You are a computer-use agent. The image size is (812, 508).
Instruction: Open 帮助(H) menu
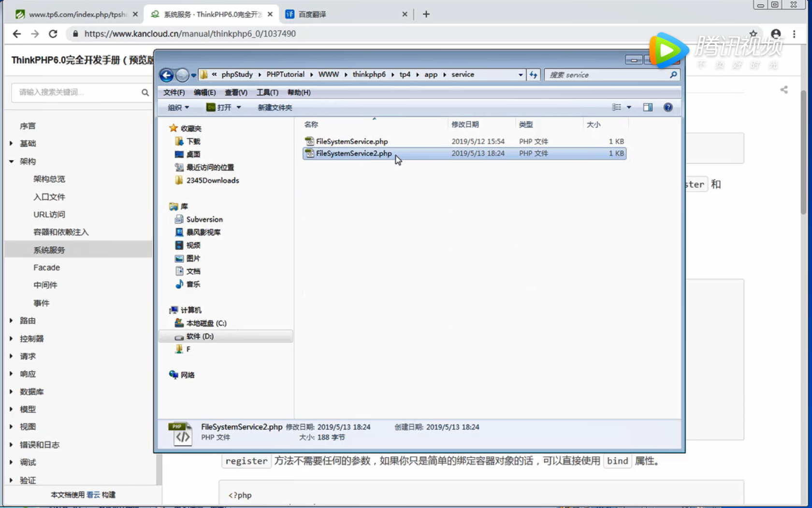pos(299,92)
